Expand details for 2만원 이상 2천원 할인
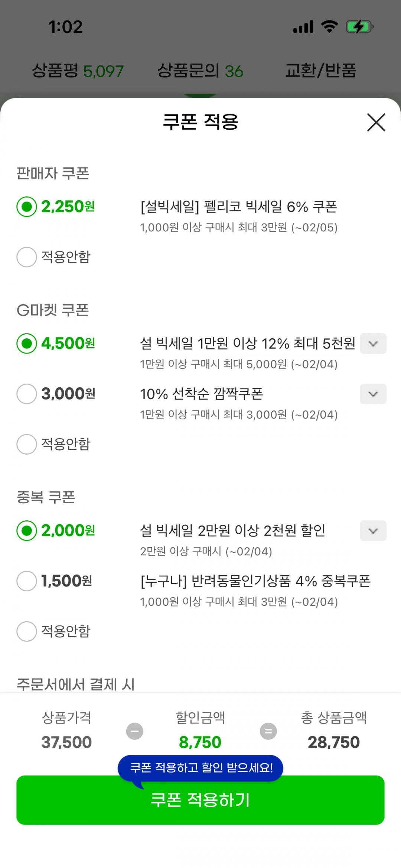Screen dimensions: 401x868 click(373, 531)
